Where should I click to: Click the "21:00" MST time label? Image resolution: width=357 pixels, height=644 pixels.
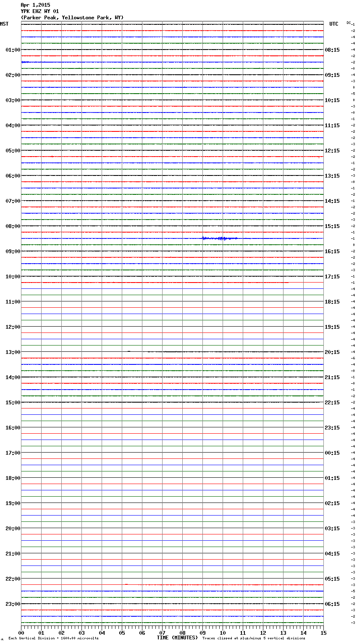pyautogui.click(x=13, y=554)
